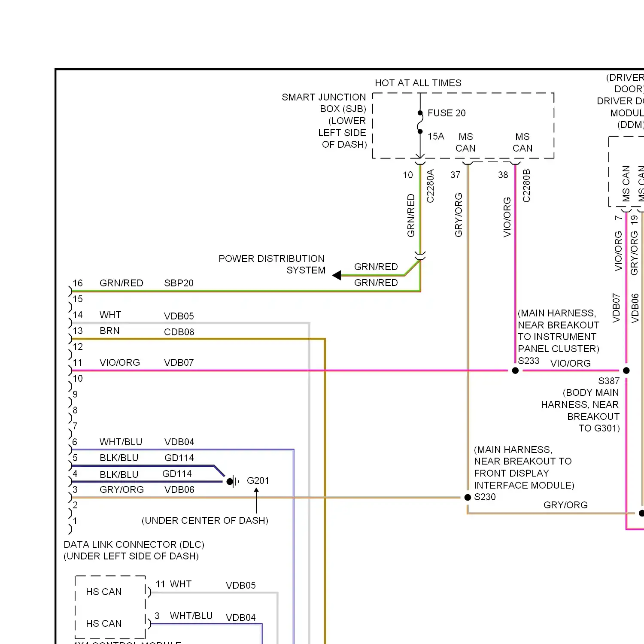Click 'POWER DISTRIBUTION SYSTEM' label
Screen dimensions: 644x644
click(272, 264)
